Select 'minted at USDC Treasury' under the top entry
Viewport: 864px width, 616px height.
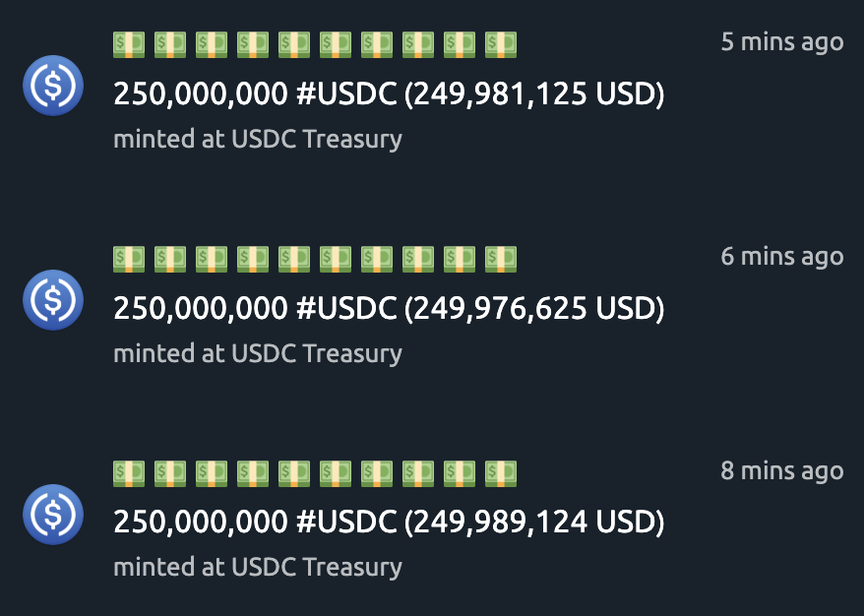click(x=258, y=139)
